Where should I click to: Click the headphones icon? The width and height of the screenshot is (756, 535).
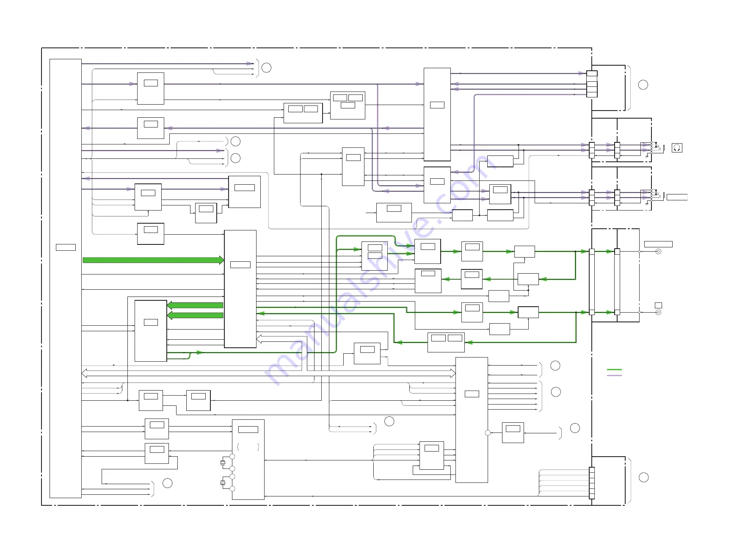[x=677, y=148]
